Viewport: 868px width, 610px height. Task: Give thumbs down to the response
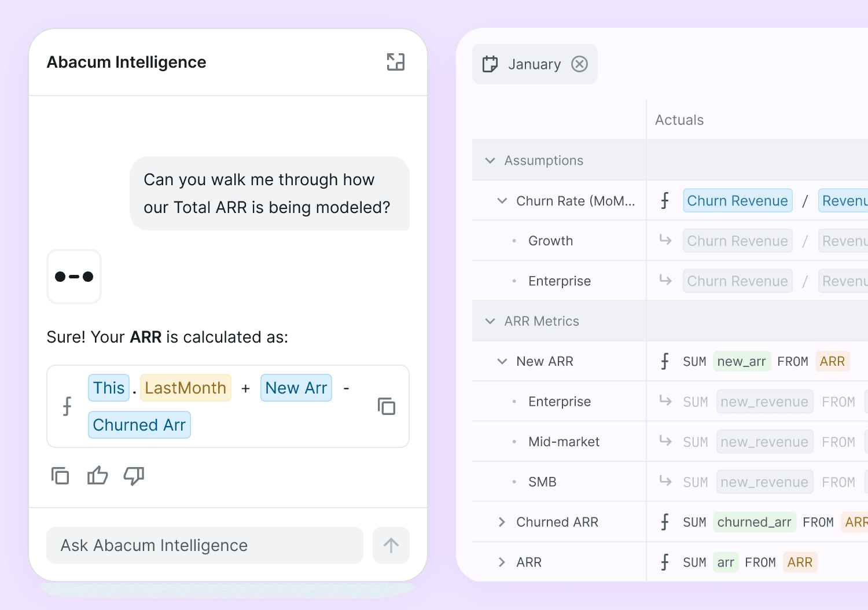[x=134, y=476]
